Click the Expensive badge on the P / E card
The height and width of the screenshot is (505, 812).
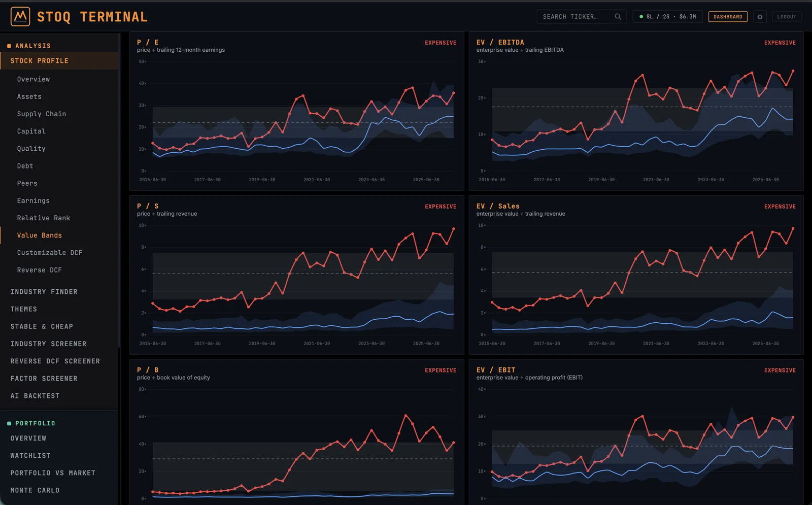(x=441, y=43)
